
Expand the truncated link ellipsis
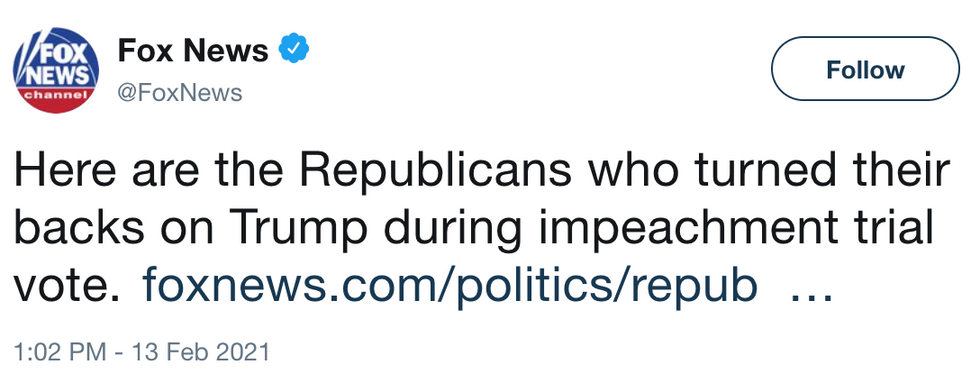point(812,292)
